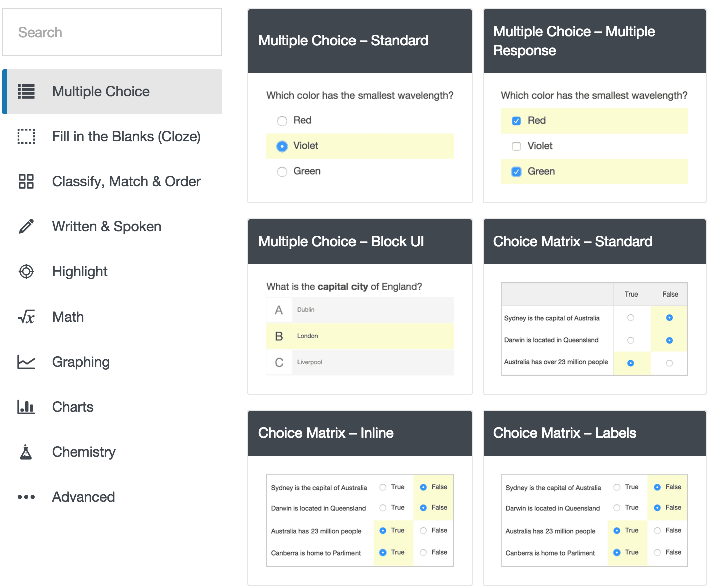The width and height of the screenshot is (709, 588).
Task: Open the Multiple Choice sidebar category
Action: [x=101, y=91]
